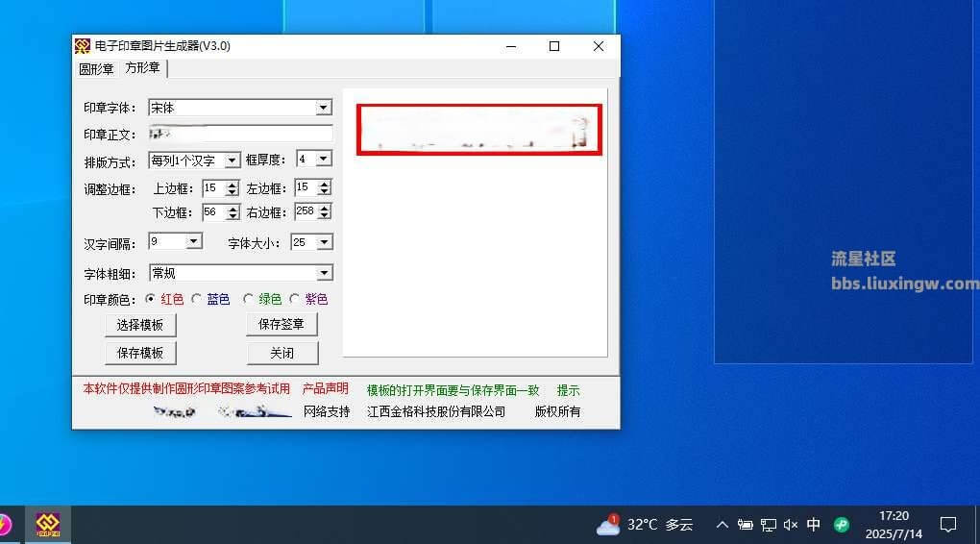Click the muted volume tray icon
Viewport: 980px width, 544px height.
[x=791, y=525]
